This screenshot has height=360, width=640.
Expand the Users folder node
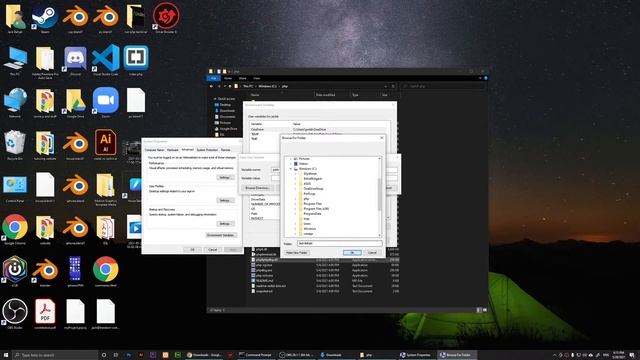[296, 224]
